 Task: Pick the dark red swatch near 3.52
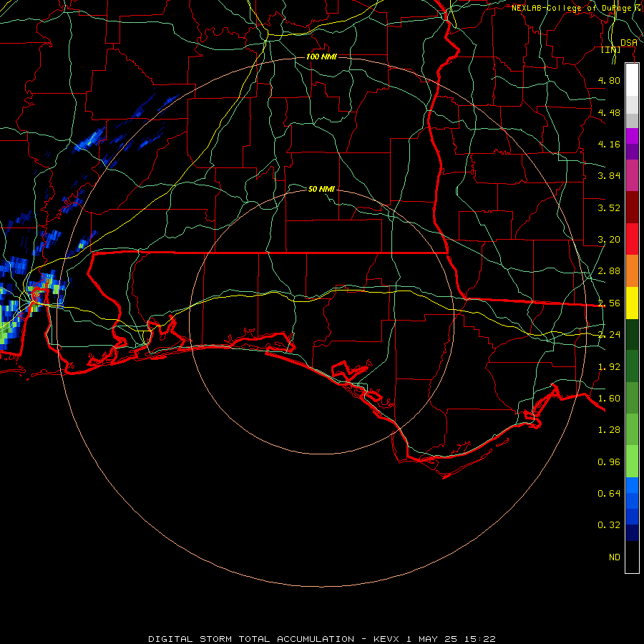coord(632,208)
